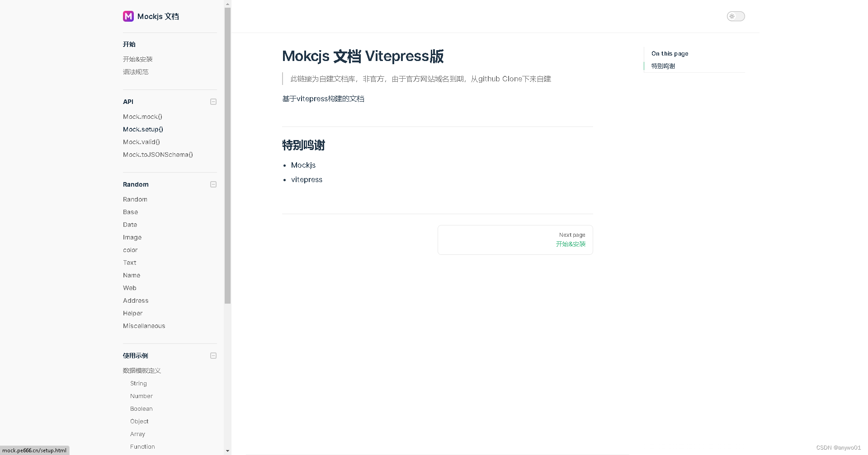Open the Mock.valid() page
This screenshot has height=455, width=868.
click(x=141, y=142)
